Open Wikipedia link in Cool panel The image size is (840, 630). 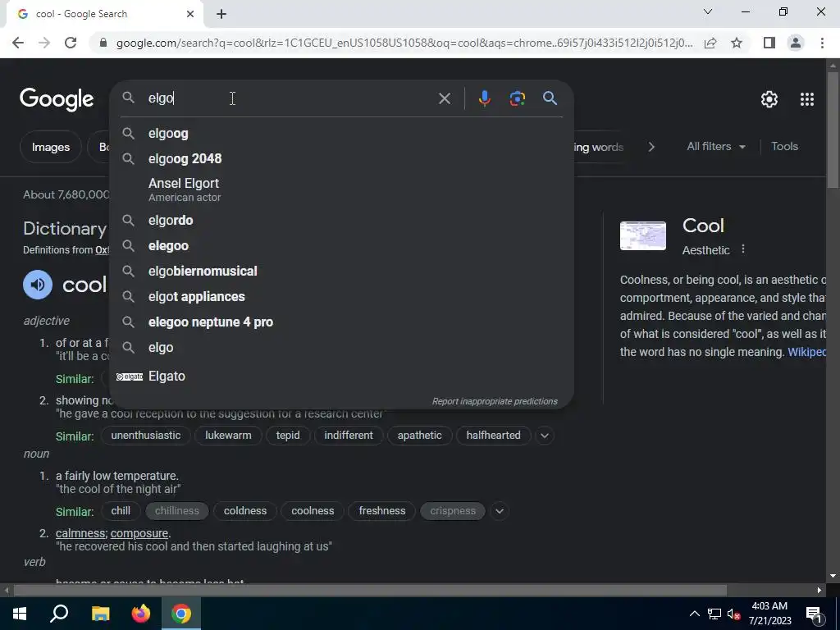[x=806, y=352]
